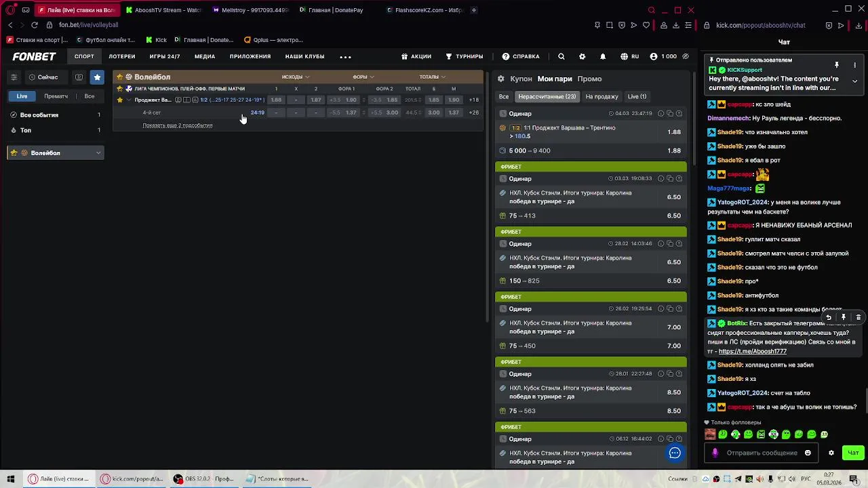Image resolution: width=868 pixels, height=488 pixels.
Task: Click copy icon on 04.03 23:47:19 bet
Action: [x=670, y=114]
